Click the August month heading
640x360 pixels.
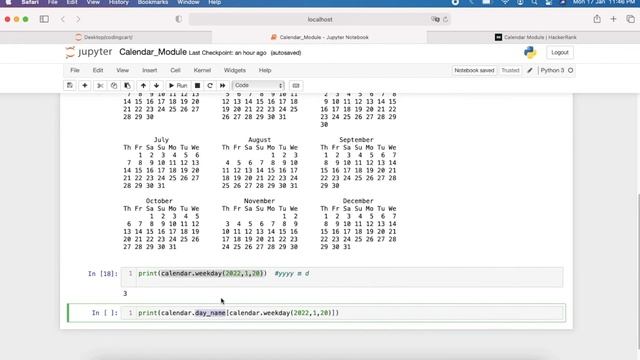pyautogui.click(x=260, y=140)
